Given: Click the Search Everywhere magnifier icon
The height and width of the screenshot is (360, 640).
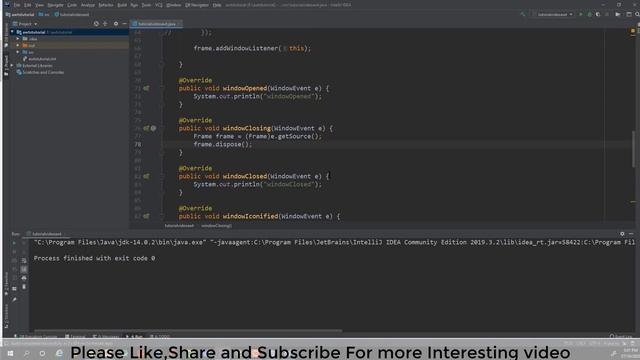Looking at the screenshot, I should (637, 14).
